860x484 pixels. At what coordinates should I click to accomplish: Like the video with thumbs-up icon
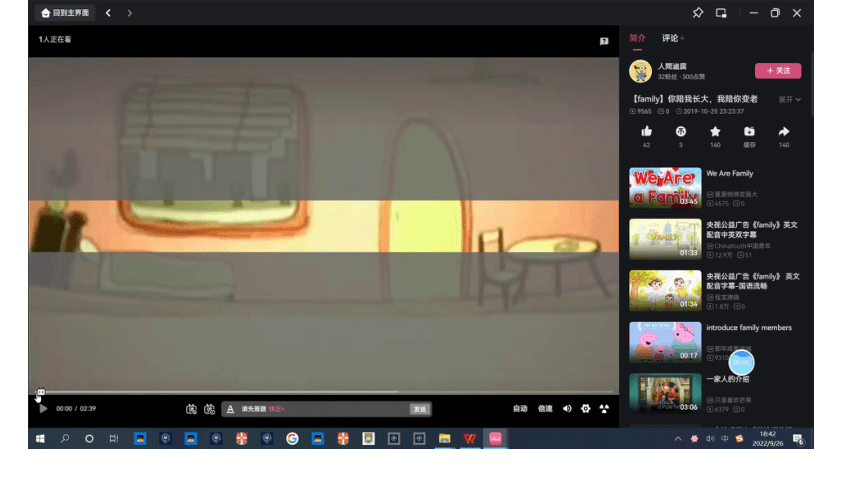point(647,132)
